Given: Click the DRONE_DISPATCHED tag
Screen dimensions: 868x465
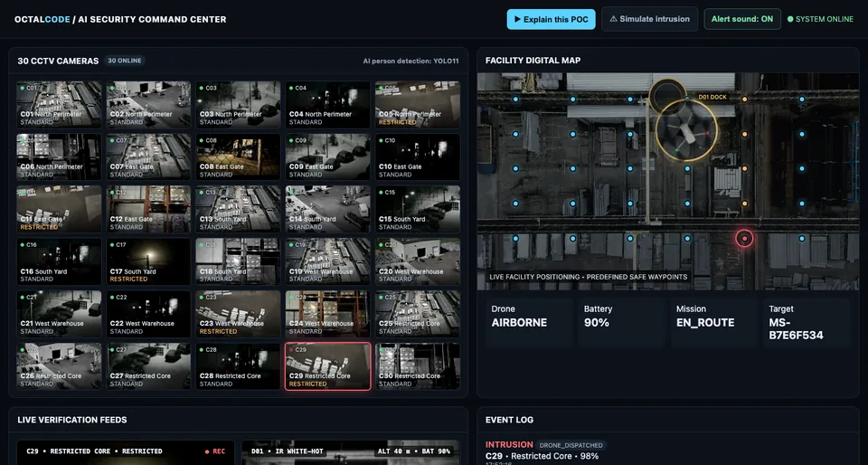Looking at the screenshot, I should coord(571,445).
